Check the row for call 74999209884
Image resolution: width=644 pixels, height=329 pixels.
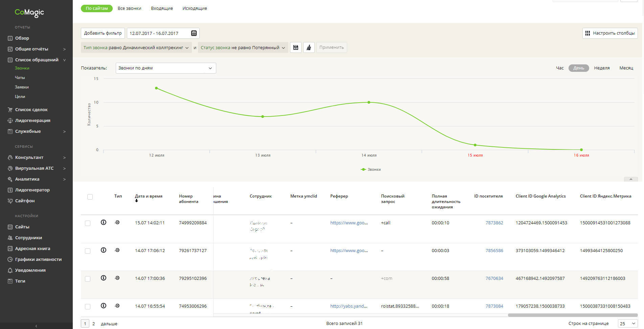click(x=88, y=223)
